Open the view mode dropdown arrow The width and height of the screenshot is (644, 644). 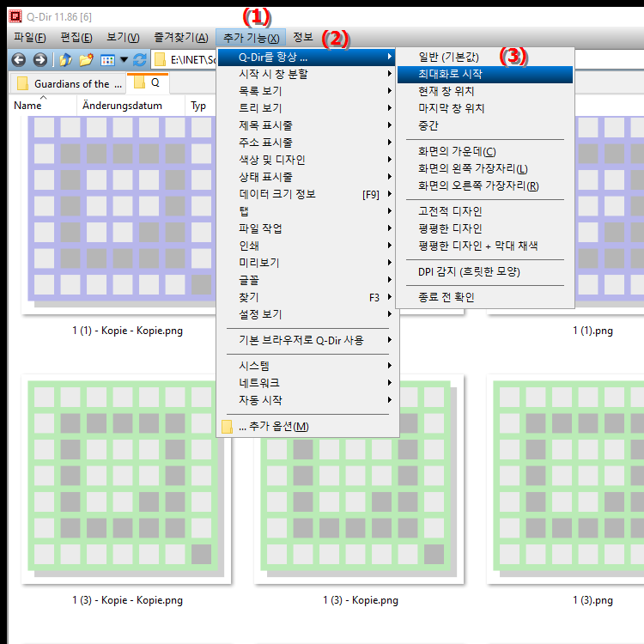[124, 60]
